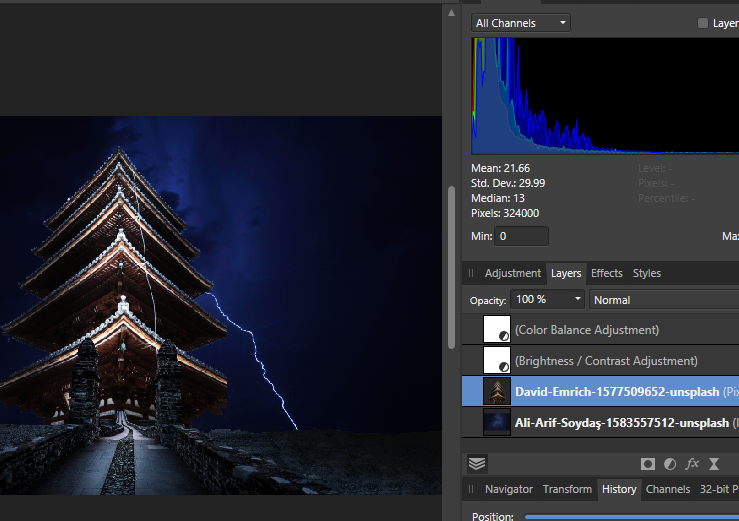Click the Min input field showing 0
The width and height of the screenshot is (739, 521).
pyautogui.click(x=521, y=236)
